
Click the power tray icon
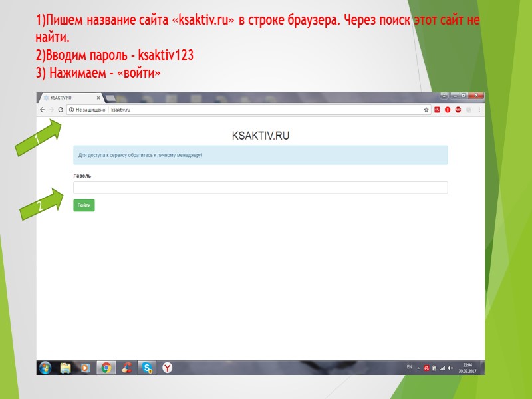click(434, 368)
